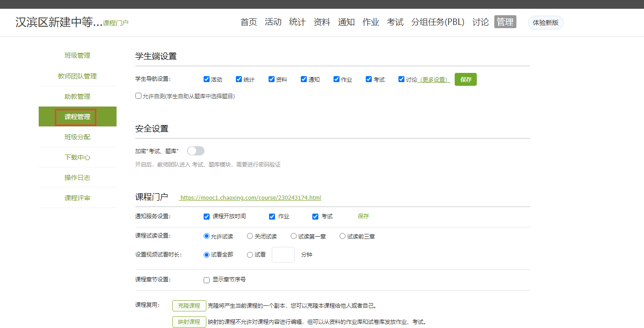Screen dimensions: 644x328
Task: Open 下载中心 in the left sidebar
Action: (77, 157)
